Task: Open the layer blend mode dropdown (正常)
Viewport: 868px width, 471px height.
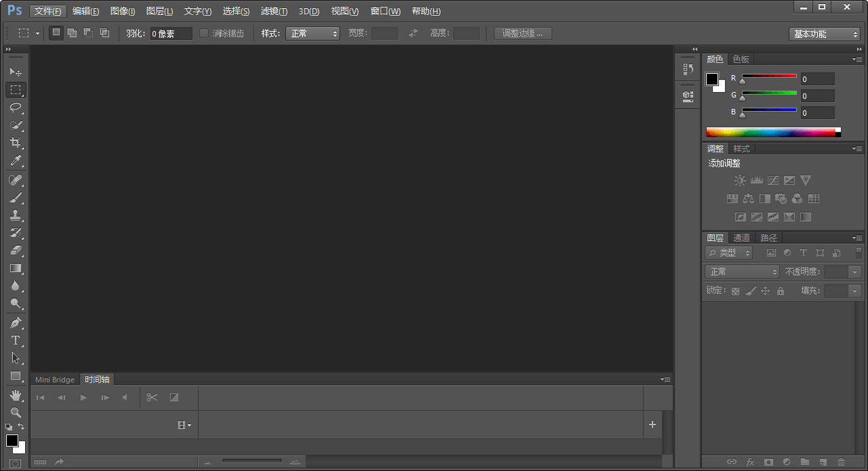Action: tap(743, 272)
